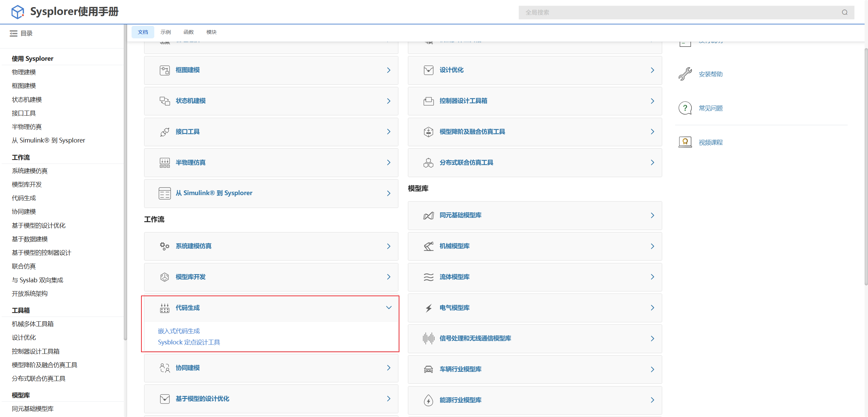Click the 信号处理和无线通信模型库 waveform icon
868x417 pixels.
point(429,339)
